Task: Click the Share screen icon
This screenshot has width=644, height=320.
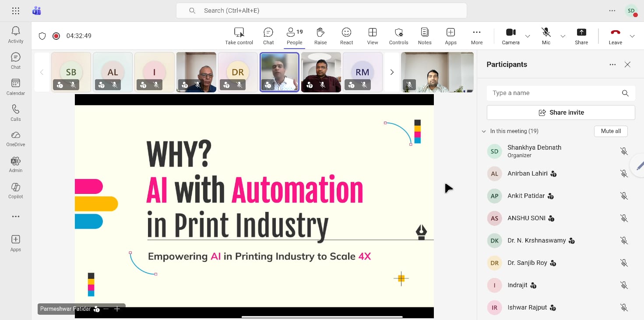Action: (581, 32)
